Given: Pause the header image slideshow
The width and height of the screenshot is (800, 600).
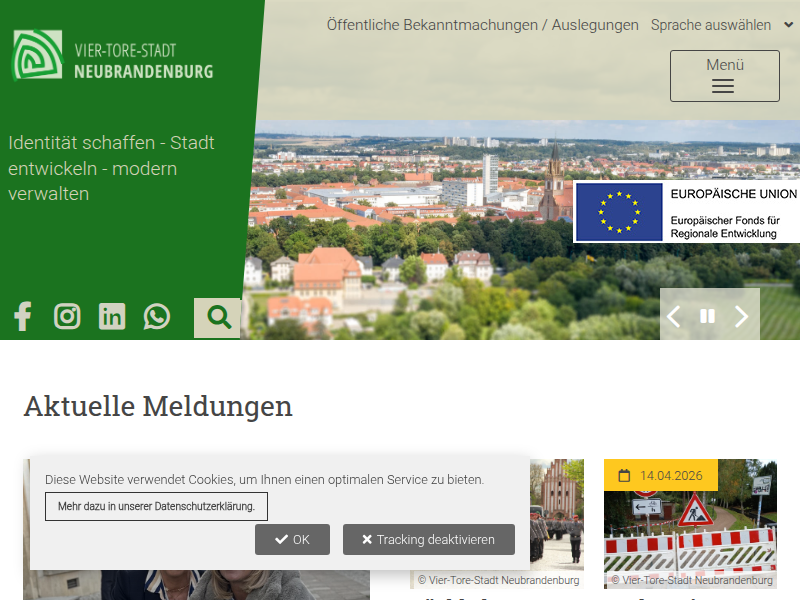Looking at the screenshot, I should tap(708, 316).
